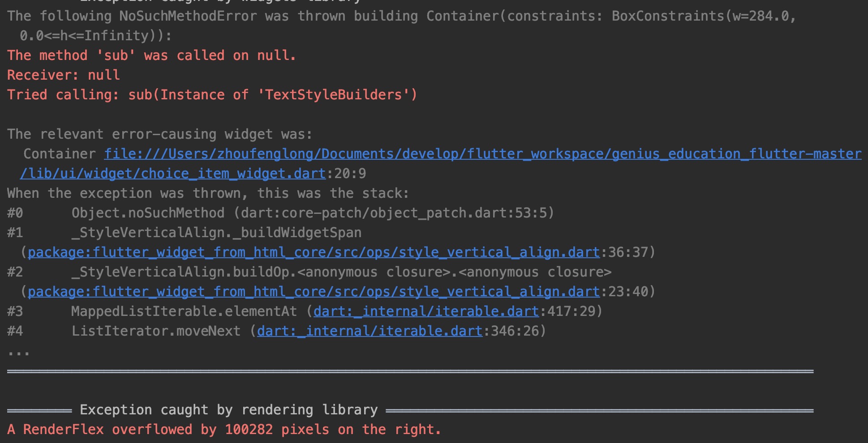Click the 'Exception caught by rendering library' header
868x443 pixels.
tap(228, 409)
